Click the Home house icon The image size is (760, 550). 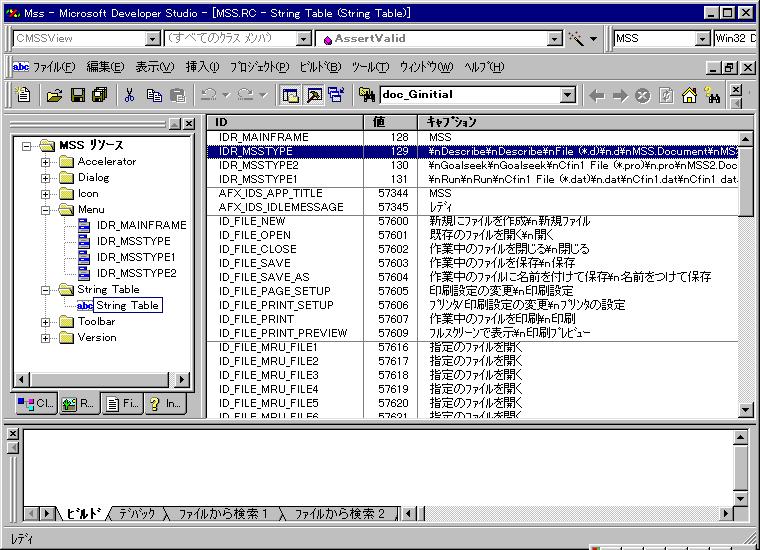pos(689,95)
